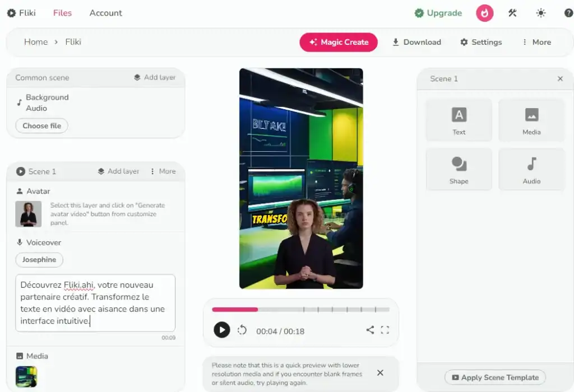Open the help question mark icon
The height and width of the screenshot is (392, 574).
click(568, 13)
